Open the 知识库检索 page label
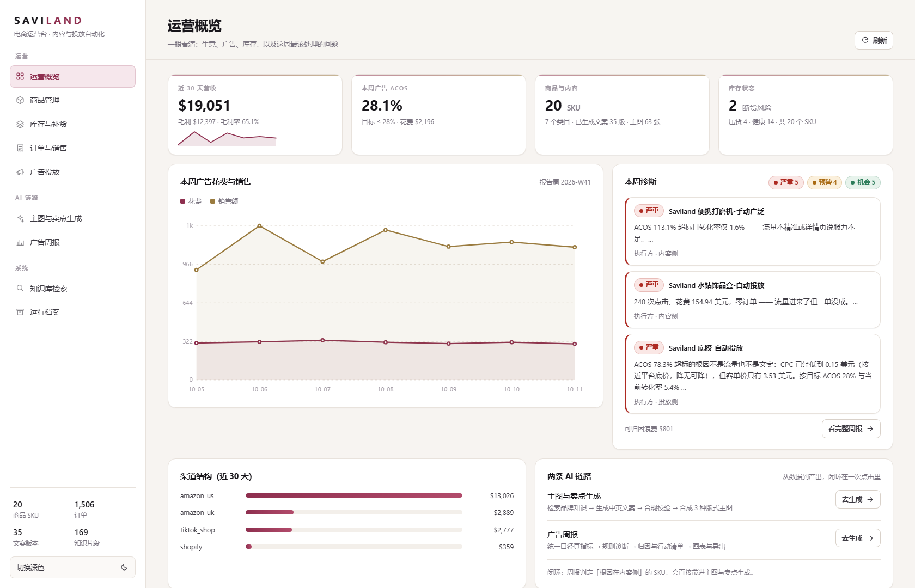 point(48,289)
